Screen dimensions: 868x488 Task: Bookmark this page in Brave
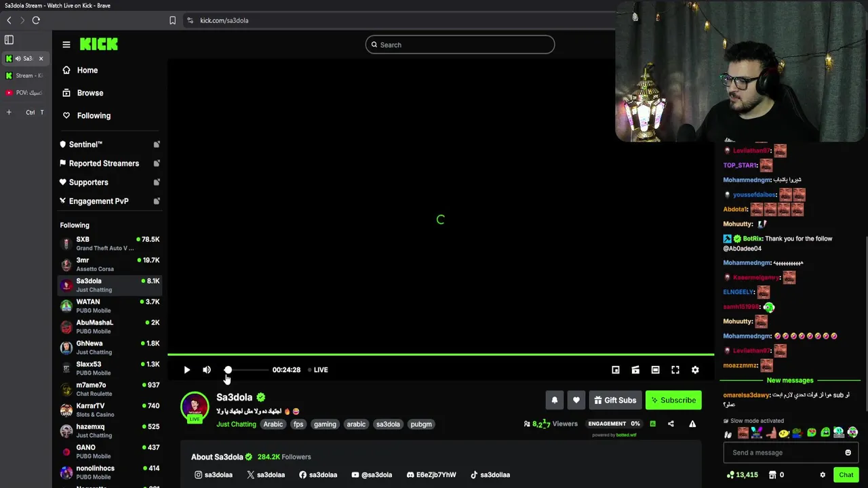tap(172, 20)
